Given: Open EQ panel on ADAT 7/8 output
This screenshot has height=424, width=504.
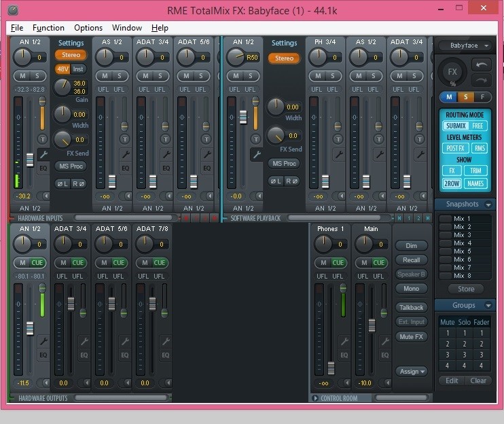Looking at the screenshot, I should pyautogui.click(x=165, y=355).
